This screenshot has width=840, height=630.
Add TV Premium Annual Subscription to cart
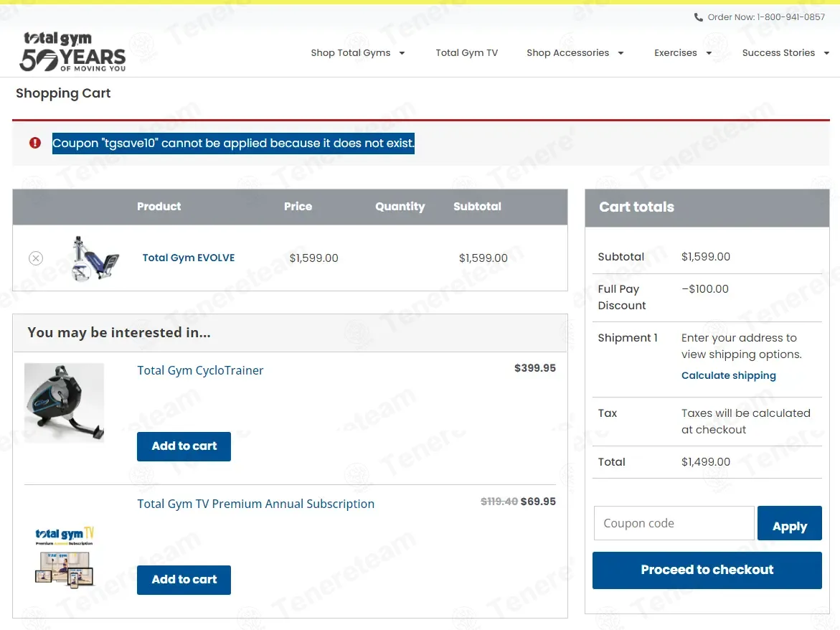point(184,580)
